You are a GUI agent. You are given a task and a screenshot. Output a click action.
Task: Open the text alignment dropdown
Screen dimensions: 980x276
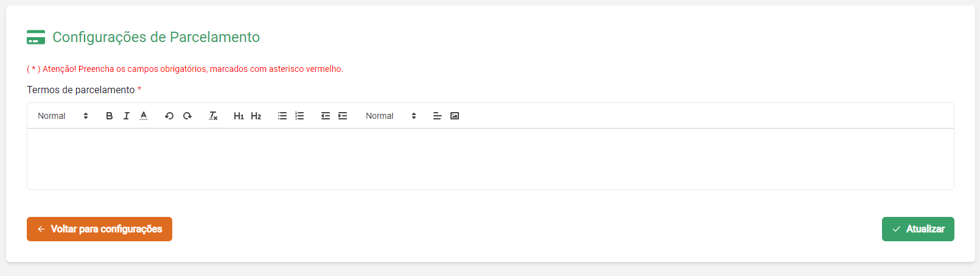tap(437, 116)
